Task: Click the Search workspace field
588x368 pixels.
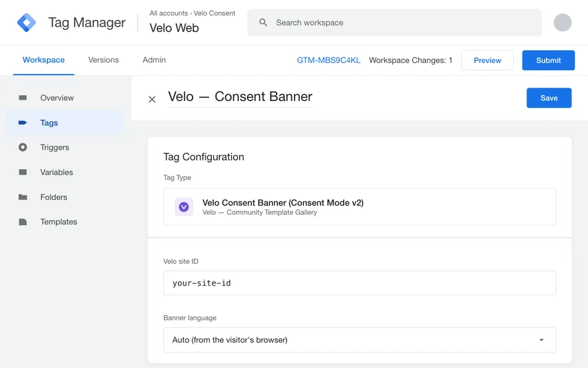Action: pos(394,23)
